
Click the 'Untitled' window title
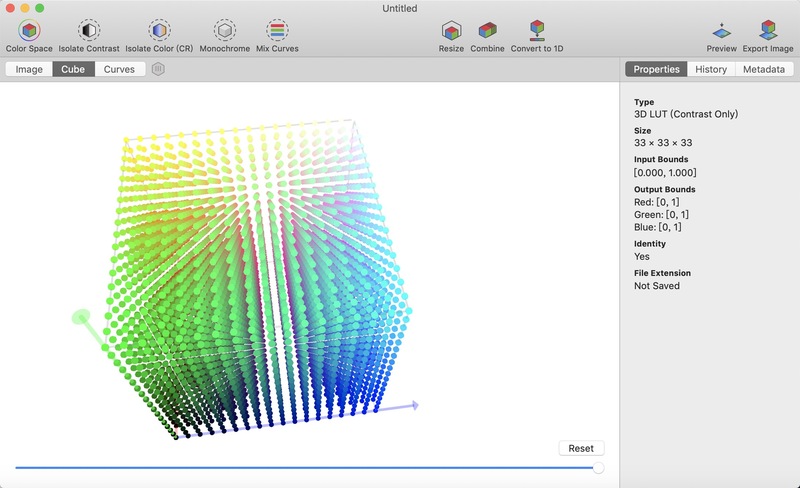(x=399, y=8)
